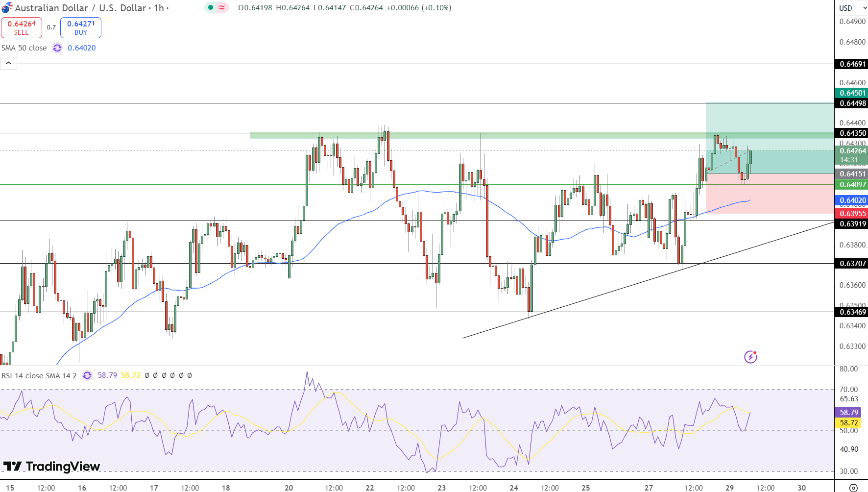Image resolution: width=868 pixels, height=492 pixels.
Task: Click the purple lightning bolt alert icon
Action: (x=750, y=357)
